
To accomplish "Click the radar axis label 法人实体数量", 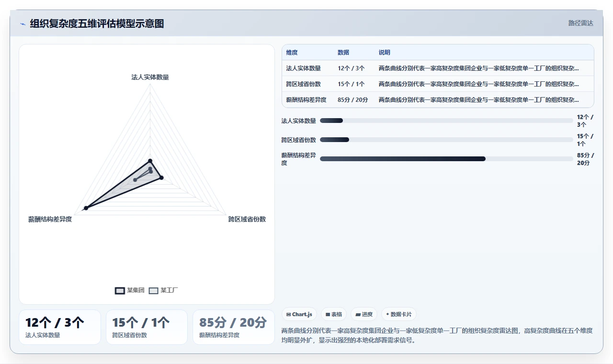I will tap(150, 77).
